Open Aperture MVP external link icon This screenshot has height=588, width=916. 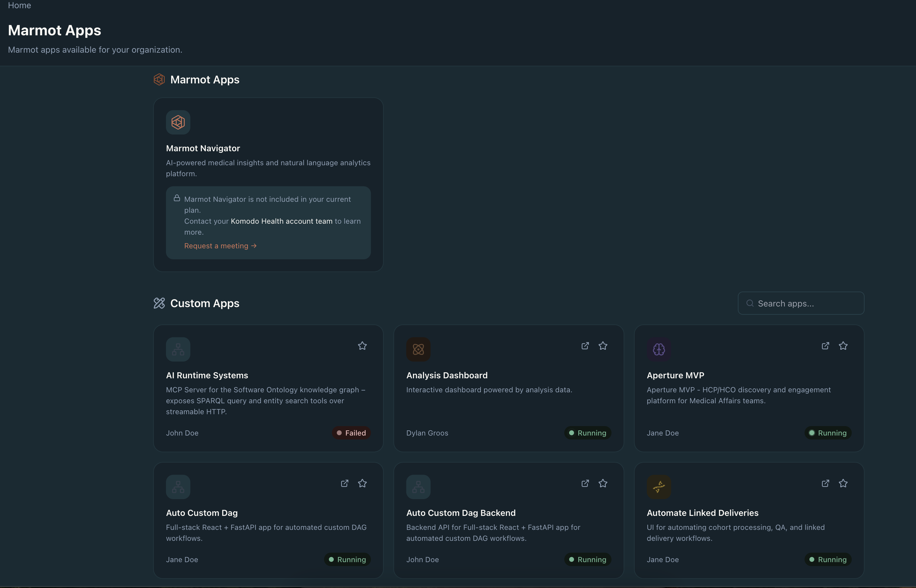pos(825,346)
